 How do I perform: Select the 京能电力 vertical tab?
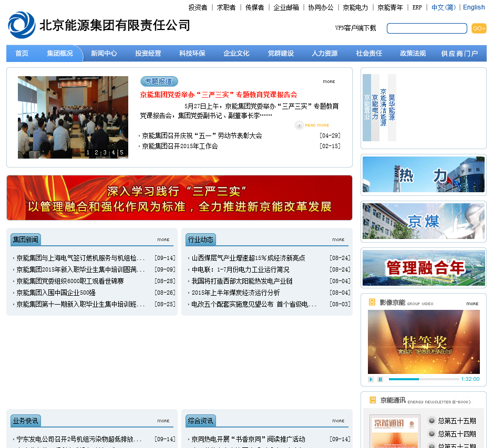click(x=375, y=108)
